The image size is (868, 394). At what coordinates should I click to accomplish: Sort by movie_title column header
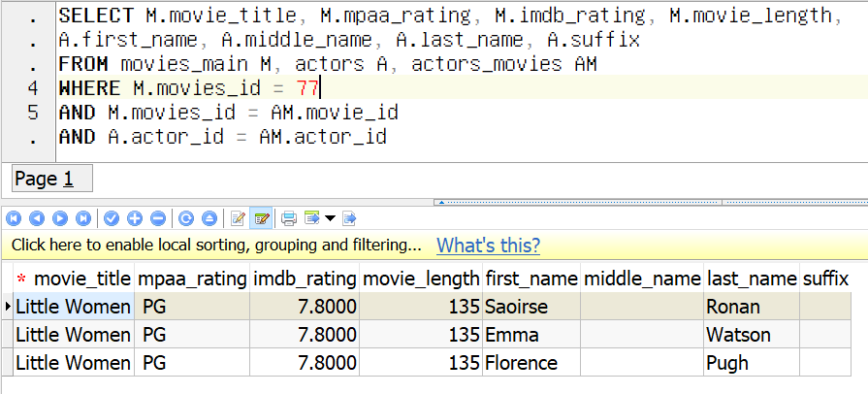pyautogui.click(x=73, y=279)
